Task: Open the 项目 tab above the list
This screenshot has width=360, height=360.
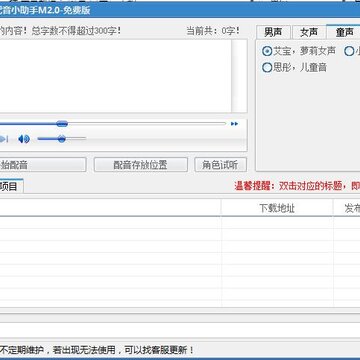Action: [11, 186]
